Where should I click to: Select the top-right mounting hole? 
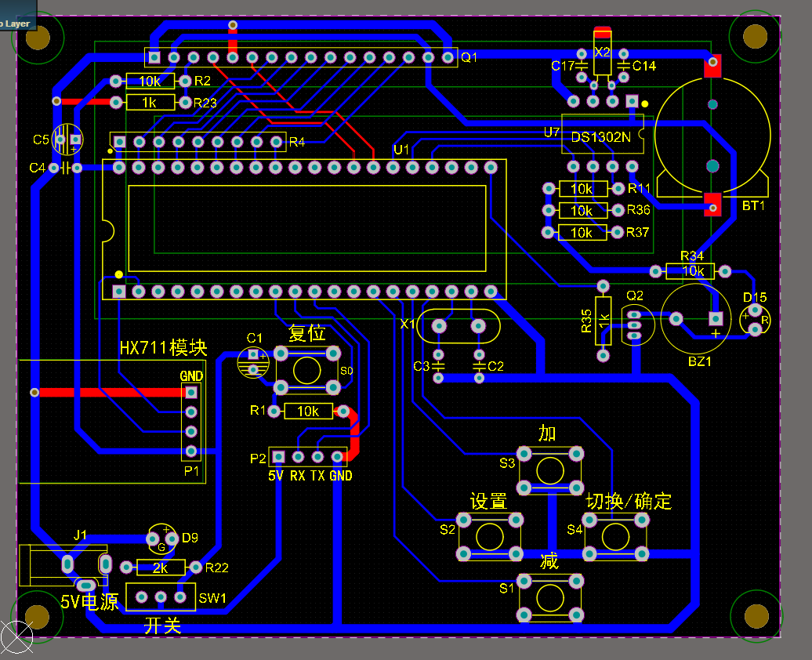pyautogui.click(x=755, y=37)
